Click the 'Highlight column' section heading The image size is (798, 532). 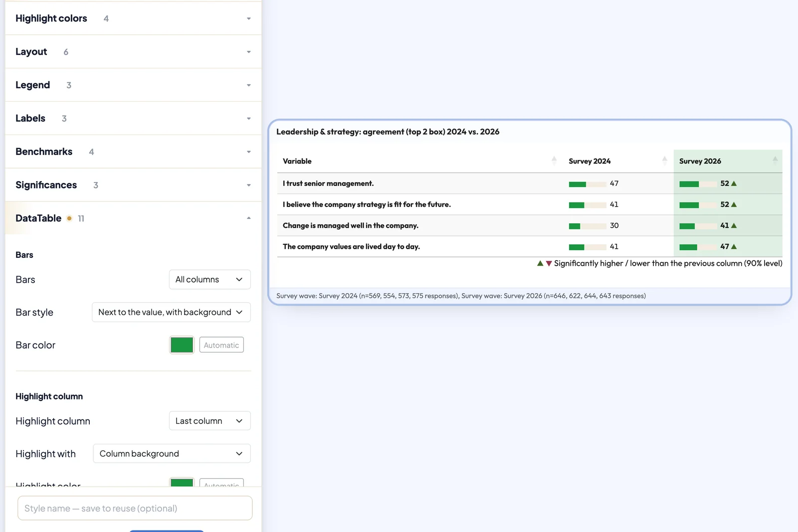point(49,396)
